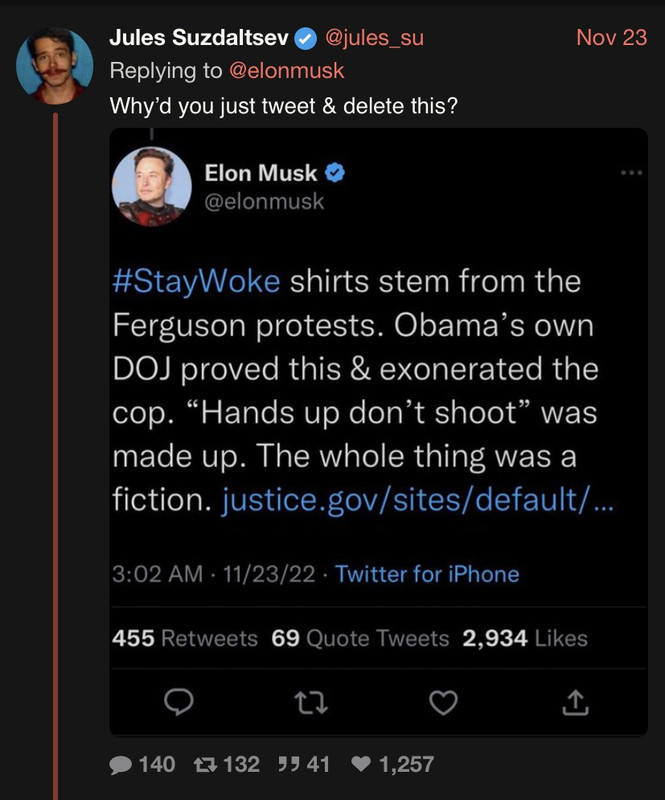Click Elon Musk's blue verified checkmark

click(x=335, y=173)
